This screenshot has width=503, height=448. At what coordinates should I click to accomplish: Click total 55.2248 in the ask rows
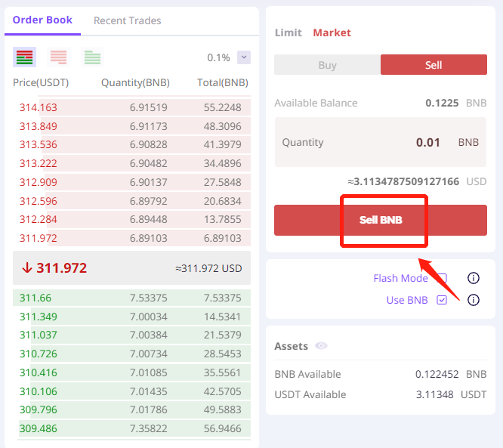(x=222, y=107)
